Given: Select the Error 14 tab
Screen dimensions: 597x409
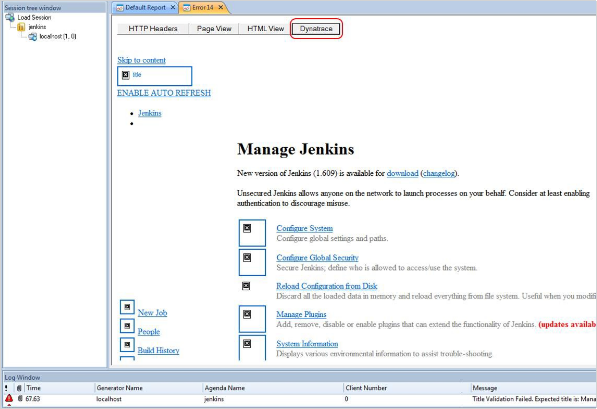Looking at the screenshot, I should tap(203, 8).
